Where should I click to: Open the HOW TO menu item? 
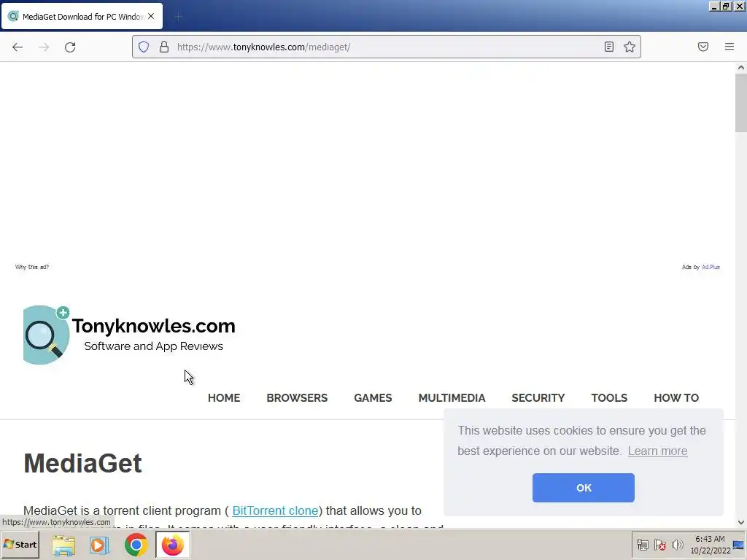tap(676, 398)
